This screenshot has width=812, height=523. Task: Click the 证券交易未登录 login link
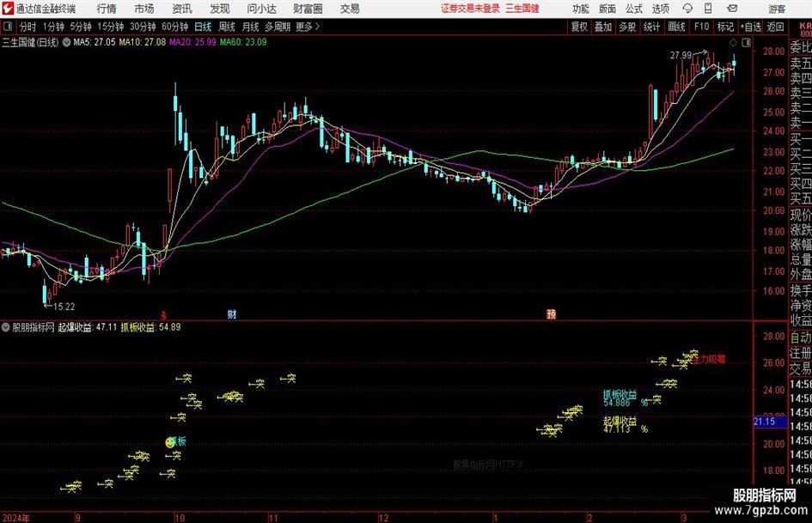(x=470, y=9)
